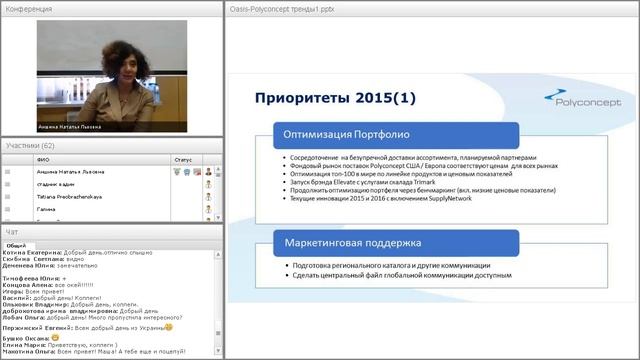
Task: Click slide bullet 'Запуск брэнда Ellevate'
Action: point(362,182)
